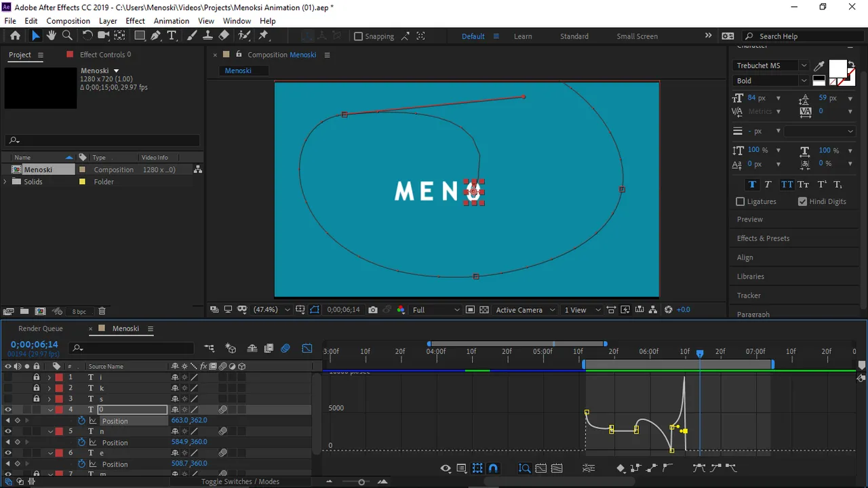
Task: Hide layer 4 with its eye toggle
Action: pos(8,409)
